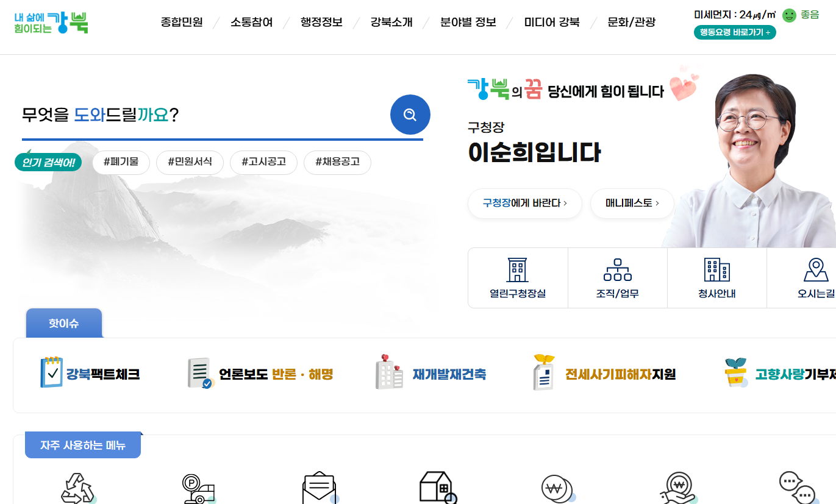Viewport: 836px width, 504px height.
Task: Click the speech bubbles chat icon
Action: point(798,488)
